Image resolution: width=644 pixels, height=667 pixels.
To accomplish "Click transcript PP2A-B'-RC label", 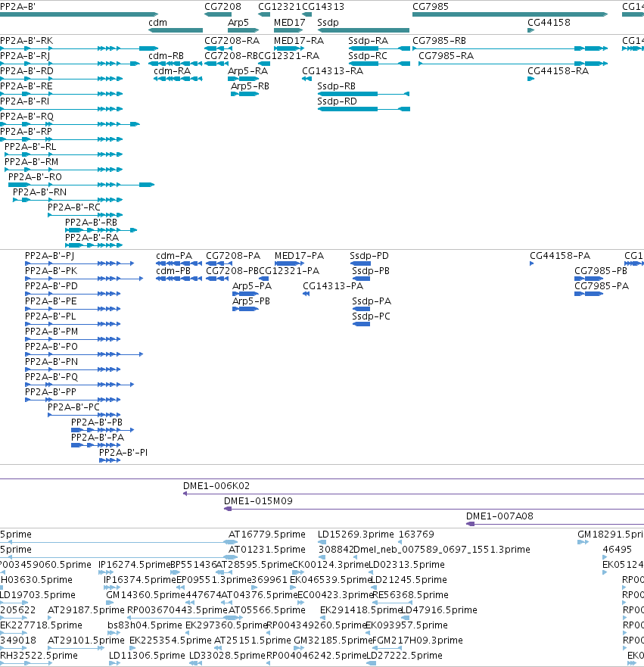I will pos(74,207).
